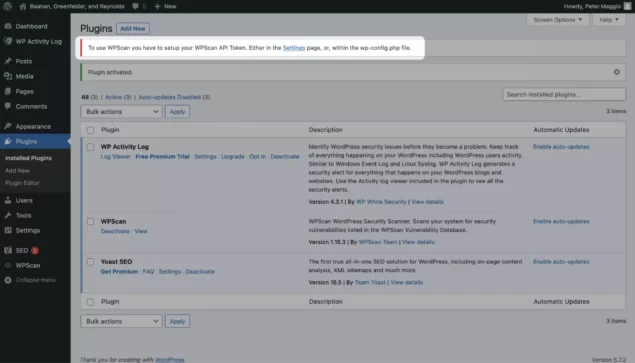Expand Screen Options panel
635x363 pixels.
click(557, 19)
